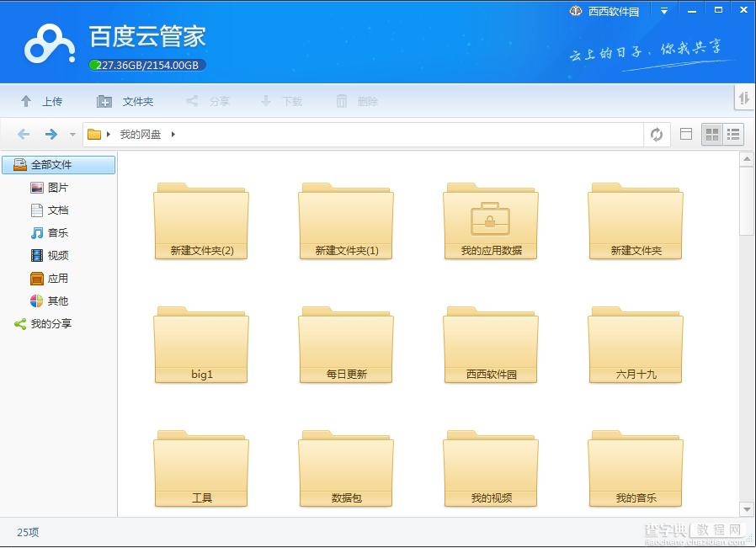Select the 我的音乐 folder
Screen dimensions: 756x548
636,469
